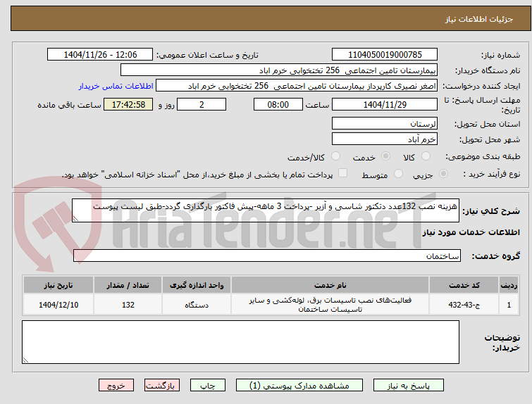Click the resize handle of description text area
This screenshot has height=404, width=532.
click(75, 219)
